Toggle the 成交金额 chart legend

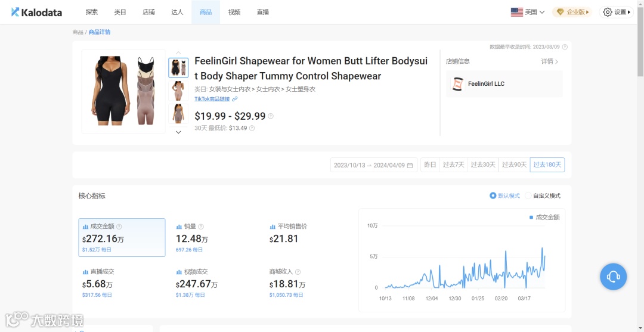point(544,217)
